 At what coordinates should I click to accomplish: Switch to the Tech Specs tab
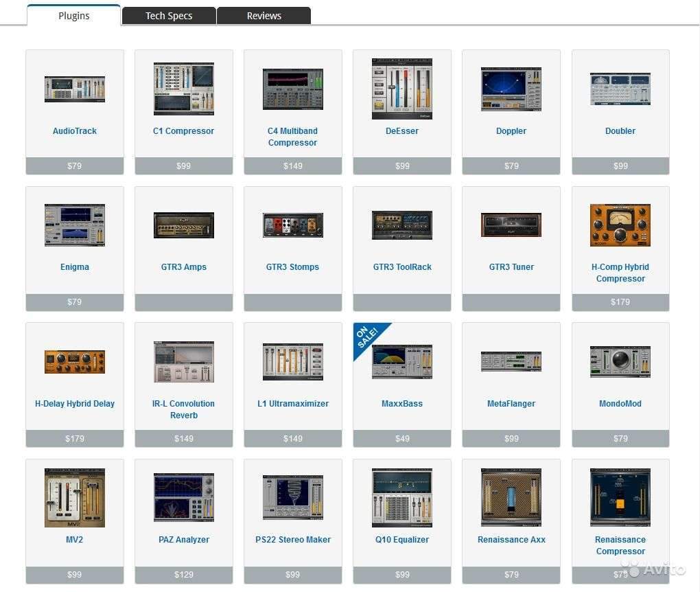click(169, 16)
